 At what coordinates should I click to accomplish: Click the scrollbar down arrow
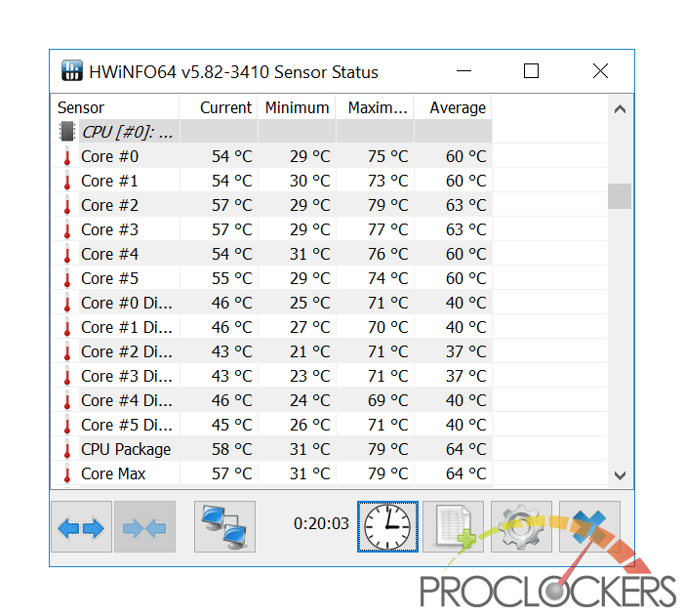point(620,475)
